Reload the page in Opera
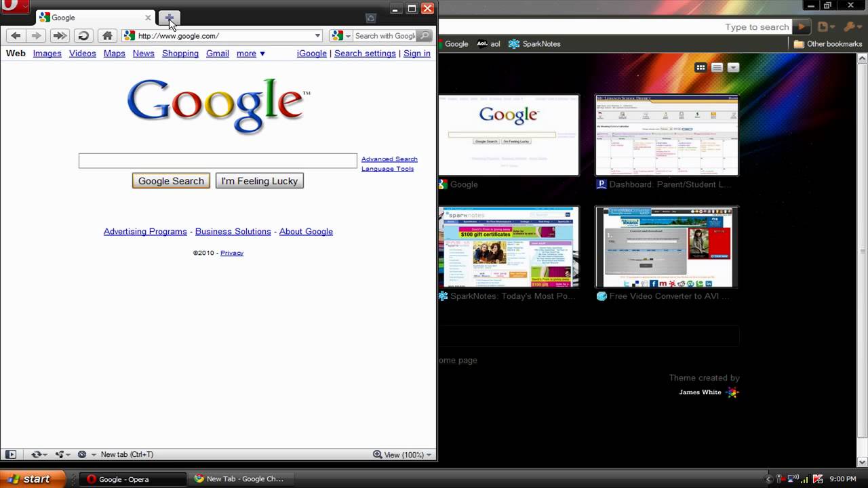 (83, 36)
